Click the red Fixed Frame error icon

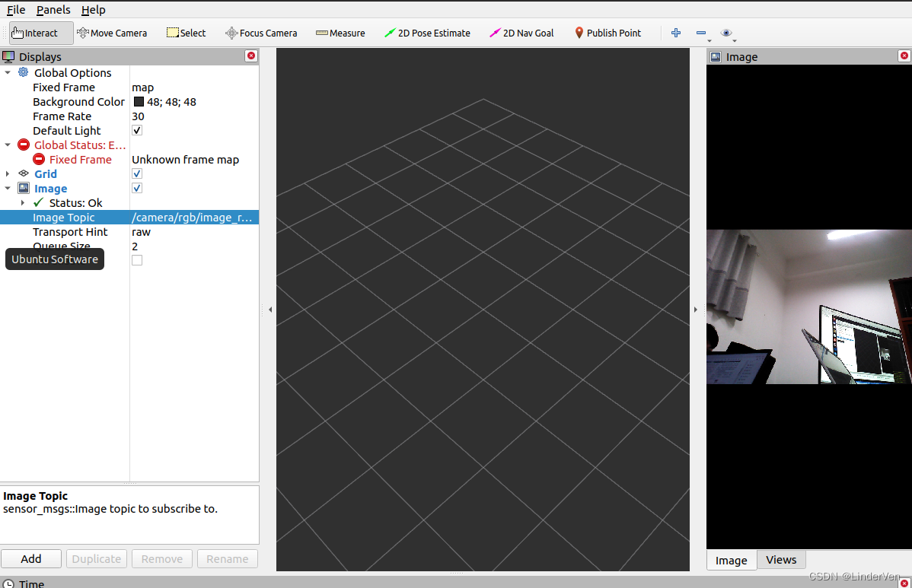[x=38, y=159]
